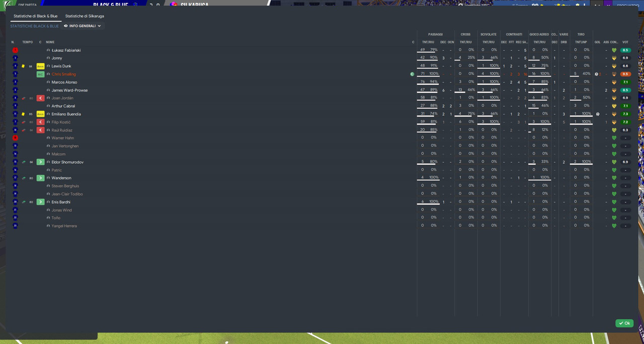Click the red goalkeeper shirt icon for Łukasz Fabiański
The width and height of the screenshot is (644, 344).
[x=15, y=50]
